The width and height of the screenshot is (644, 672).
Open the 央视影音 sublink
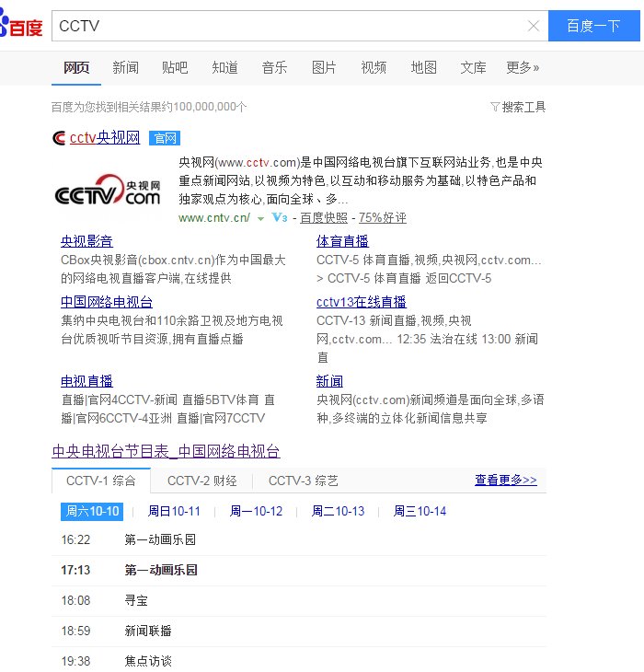[86, 241]
